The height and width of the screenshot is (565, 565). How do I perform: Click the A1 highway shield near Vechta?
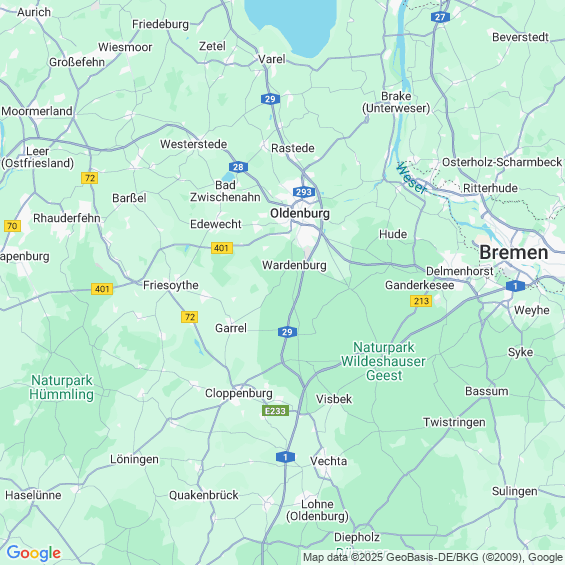(285, 457)
